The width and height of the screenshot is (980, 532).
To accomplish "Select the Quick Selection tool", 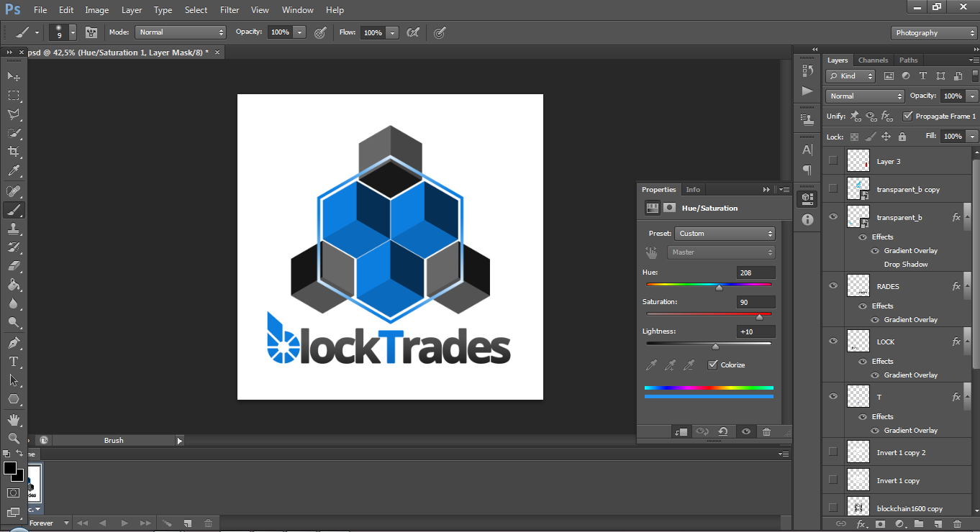I will tap(14, 133).
